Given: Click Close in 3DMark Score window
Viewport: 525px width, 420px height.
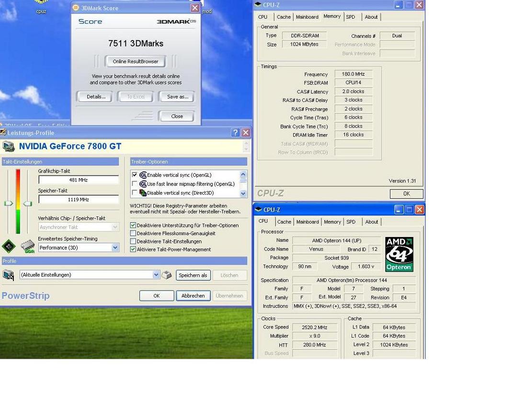Looking at the screenshot, I should (177, 116).
